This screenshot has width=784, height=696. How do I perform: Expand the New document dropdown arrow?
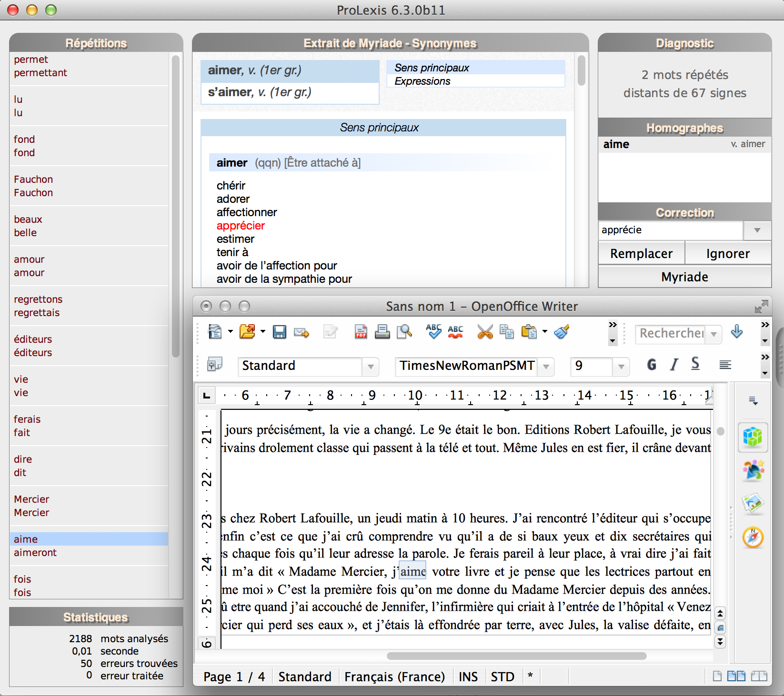click(231, 331)
